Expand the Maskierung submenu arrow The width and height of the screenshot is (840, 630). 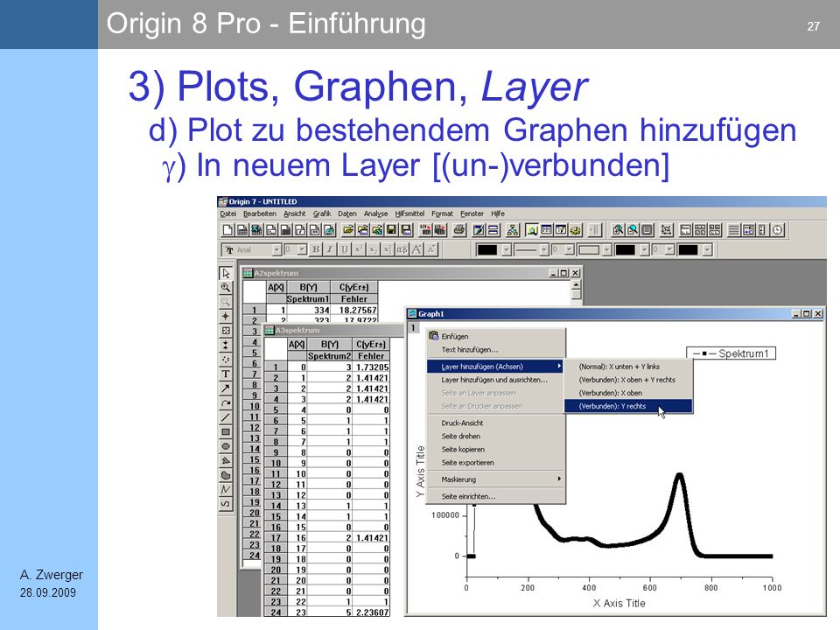559,479
